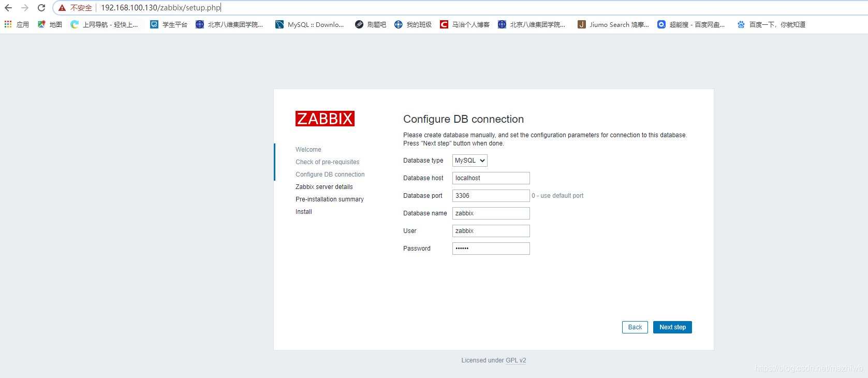Focus the Password field
This screenshot has height=378, width=868.
click(491, 249)
